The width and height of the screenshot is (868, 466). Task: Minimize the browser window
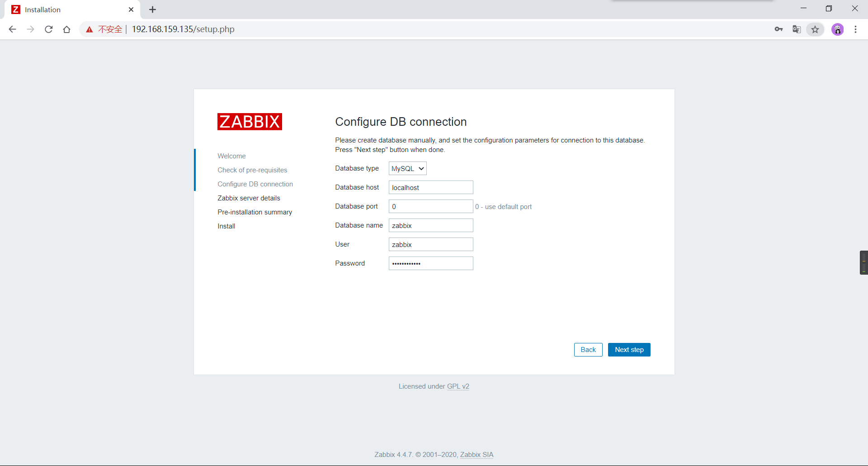[803, 9]
